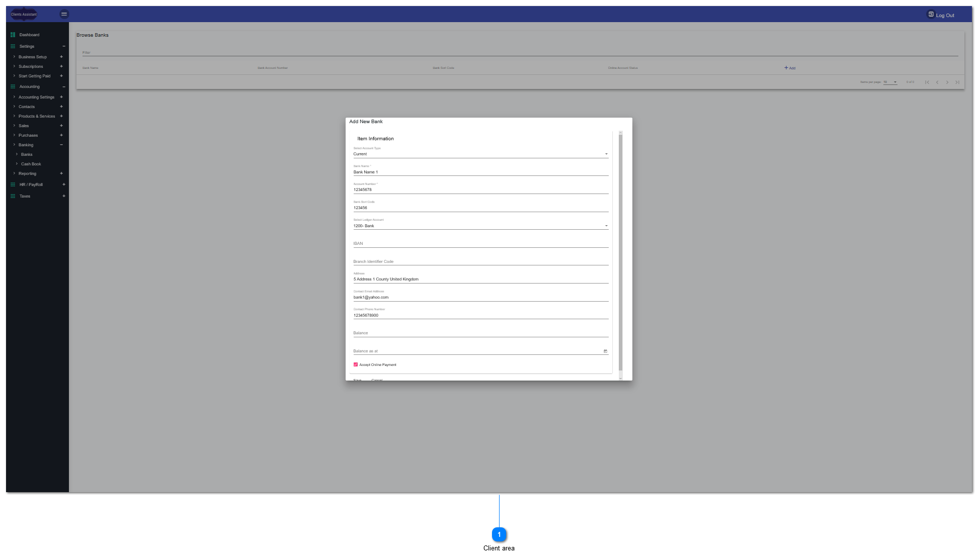Jump to last page in paginator
Image resolution: width=980 pixels, height=560 pixels.
(x=957, y=82)
